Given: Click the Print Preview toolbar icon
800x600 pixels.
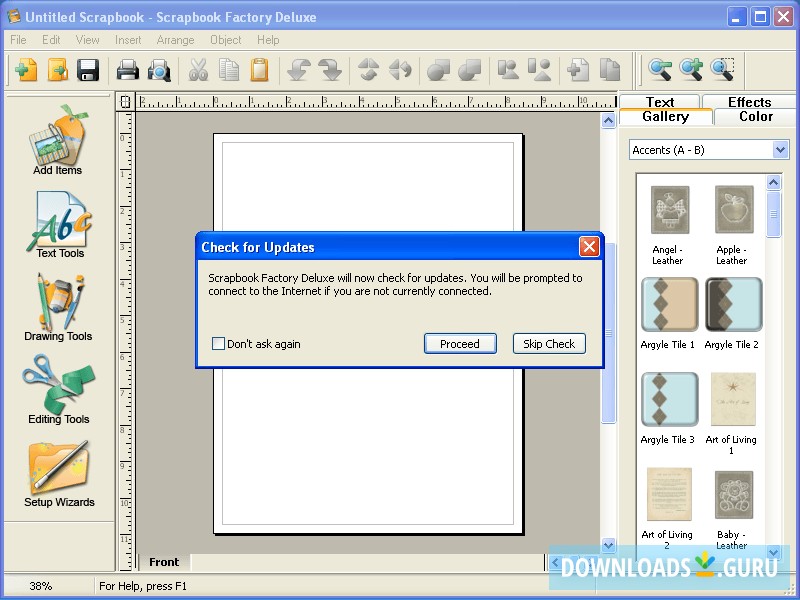Looking at the screenshot, I should (160, 70).
